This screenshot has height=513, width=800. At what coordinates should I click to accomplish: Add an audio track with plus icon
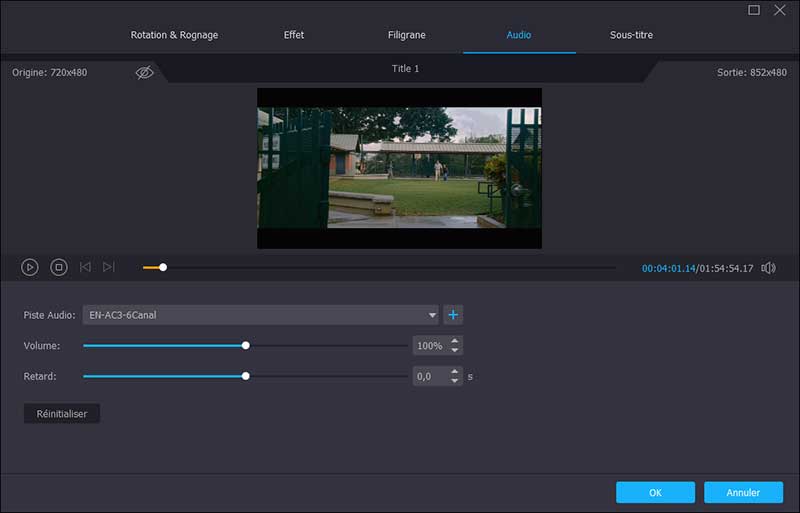pos(453,315)
